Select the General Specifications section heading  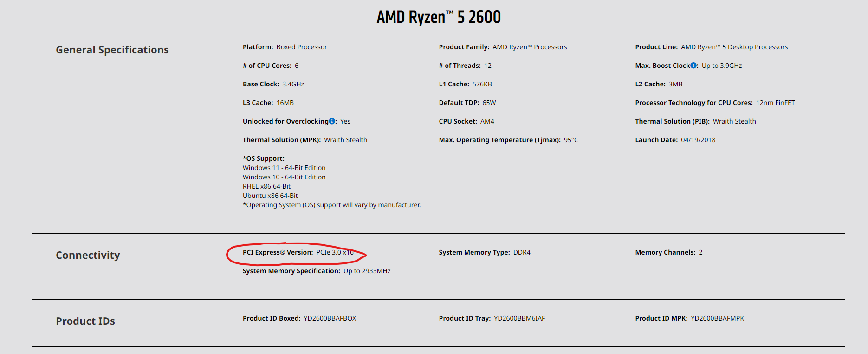tap(112, 50)
